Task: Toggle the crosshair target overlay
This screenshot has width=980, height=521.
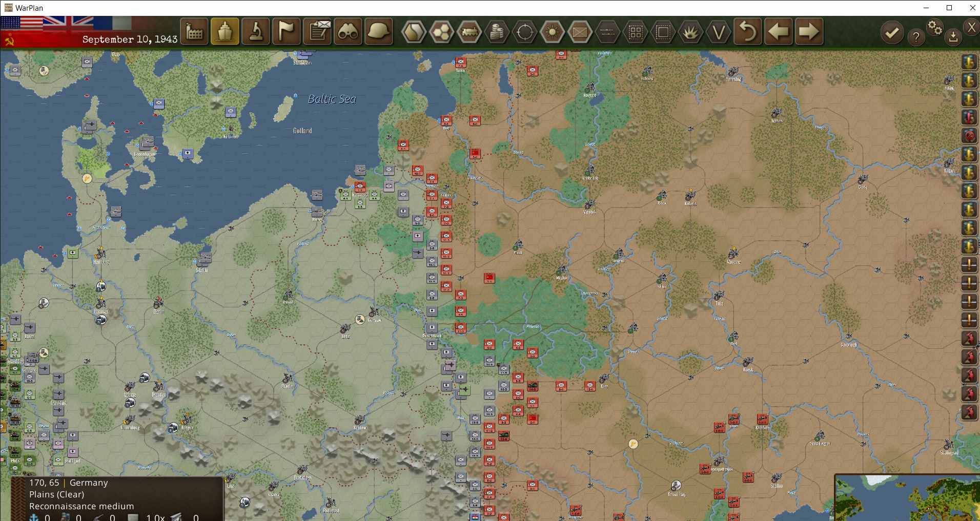Action: (524, 32)
